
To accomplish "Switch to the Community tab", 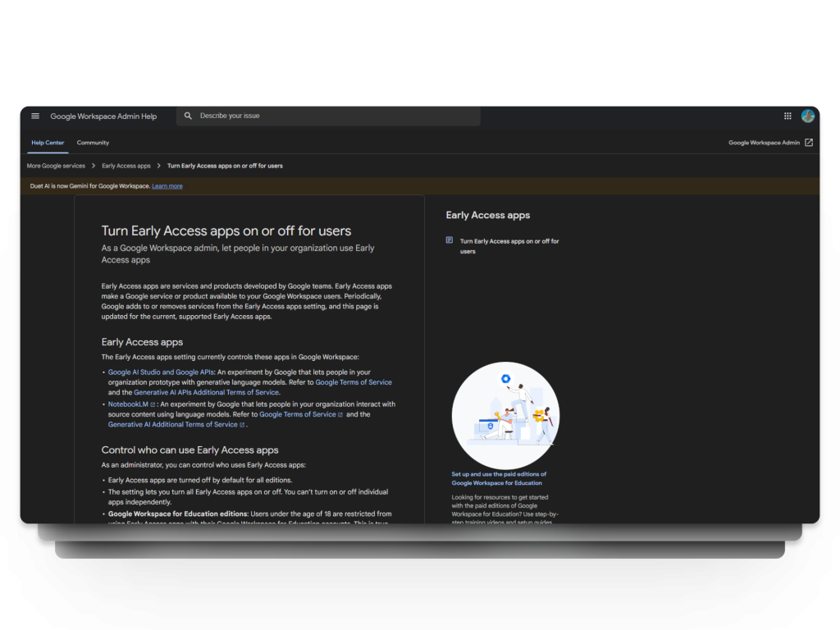I will pos(93,143).
